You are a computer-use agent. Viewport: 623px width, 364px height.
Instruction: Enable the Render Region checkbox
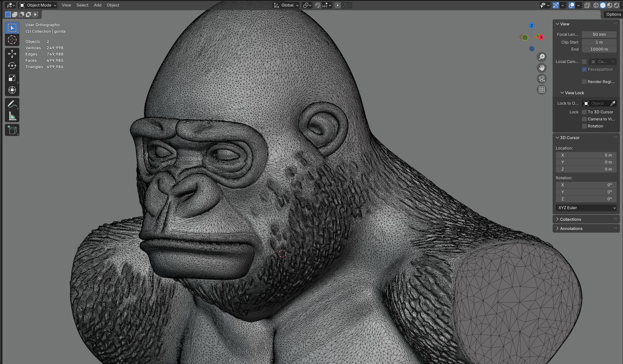click(x=584, y=82)
